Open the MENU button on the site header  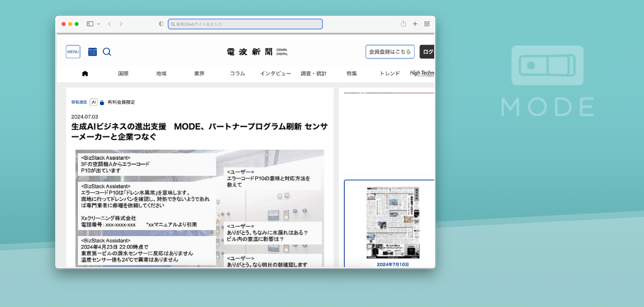click(x=73, y=52)
